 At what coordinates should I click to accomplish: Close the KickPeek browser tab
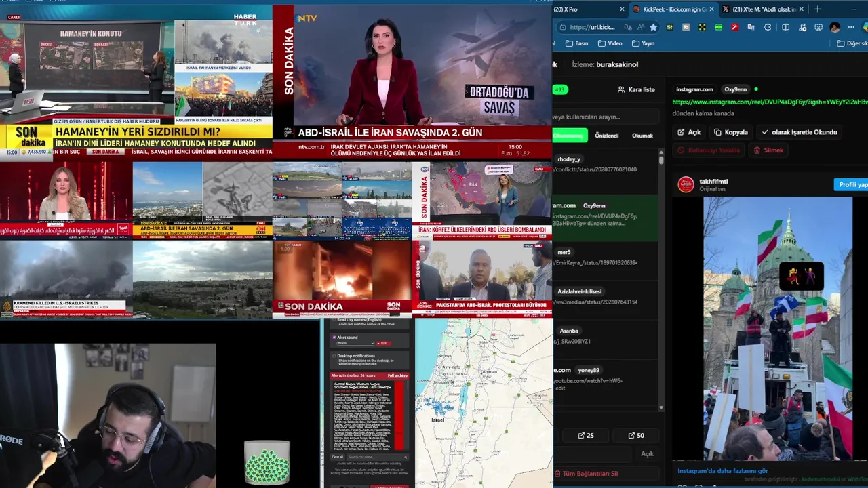[712, 9]
